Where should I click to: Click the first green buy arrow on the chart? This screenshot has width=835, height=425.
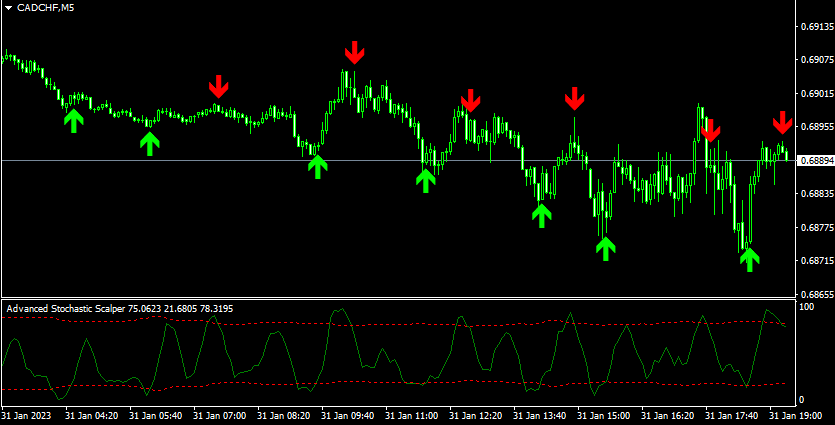(x=73, y=120)
